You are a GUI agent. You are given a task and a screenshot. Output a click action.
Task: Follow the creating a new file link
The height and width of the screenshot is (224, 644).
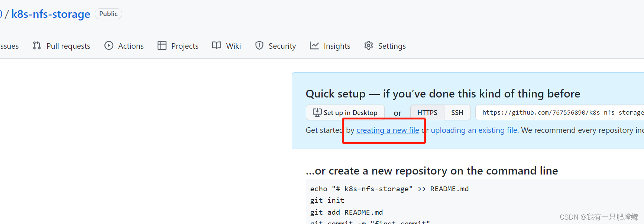click(x=388, y=130)
